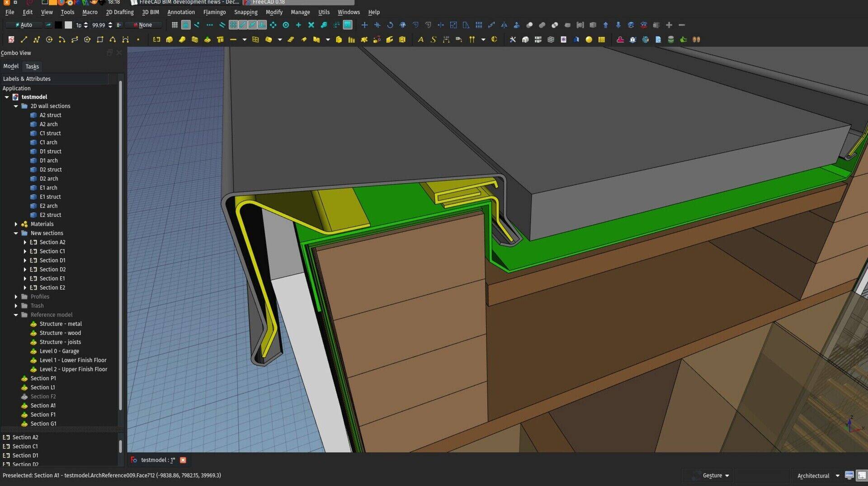Click the None construction group button

pyautogui.click(x=143, y=25)
